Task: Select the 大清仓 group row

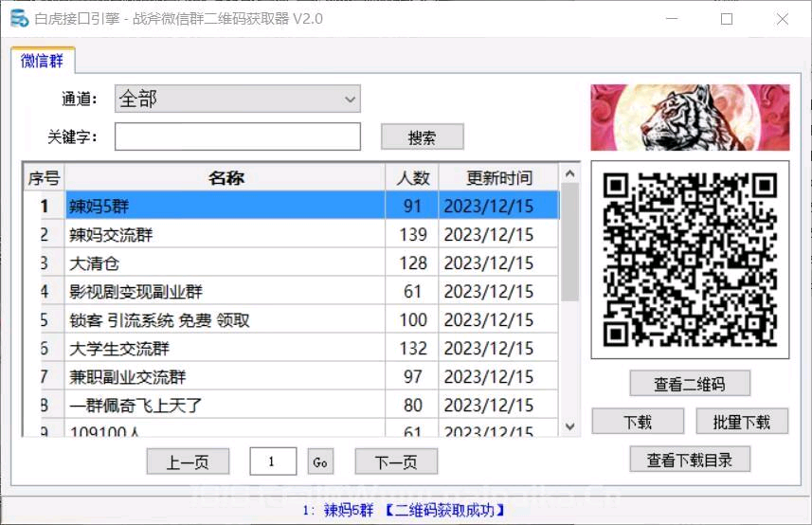Action: (226, 262)
